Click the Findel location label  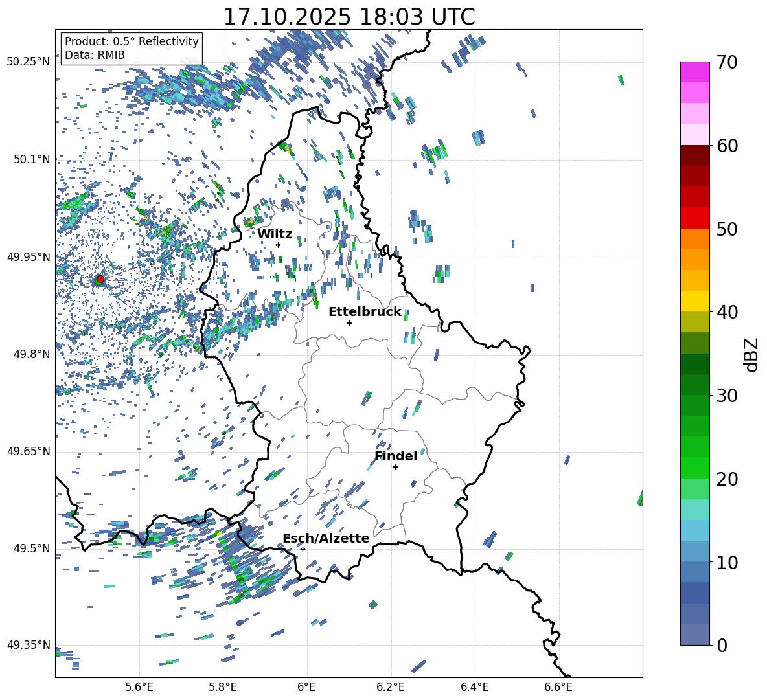pos(396,456)
